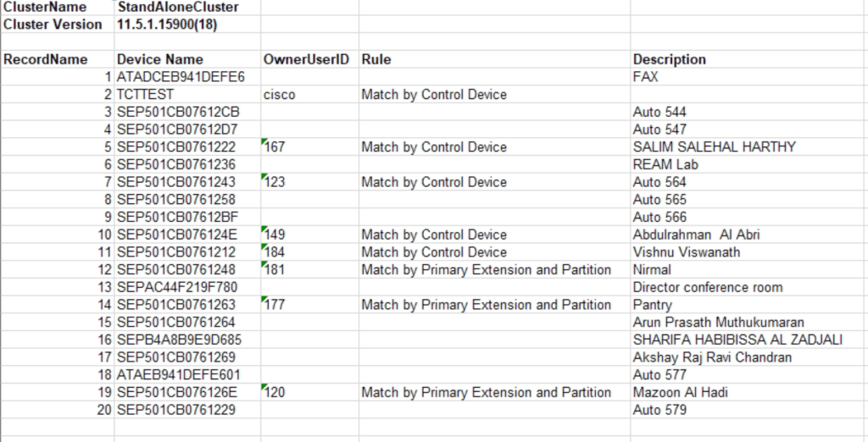This screenshot has height=442, width=868.
Task: Select device ATADCEB941DEFE6 cell
Action: click(181, 77)
